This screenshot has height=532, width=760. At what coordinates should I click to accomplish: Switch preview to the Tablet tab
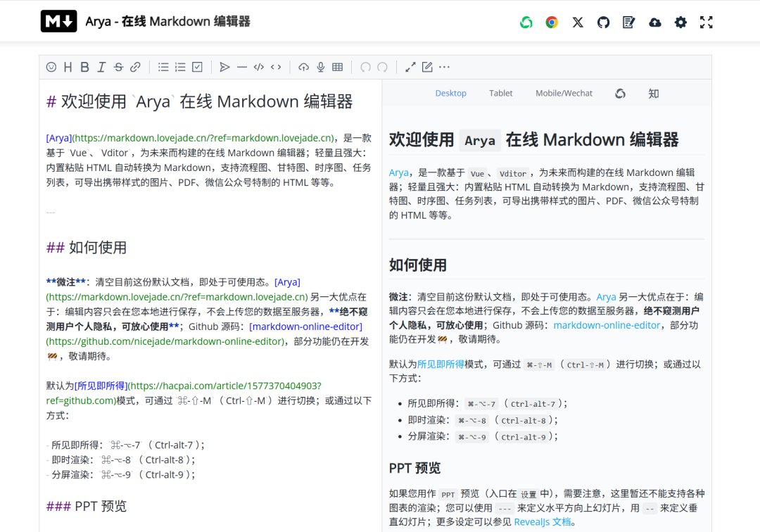pos(501,93)
